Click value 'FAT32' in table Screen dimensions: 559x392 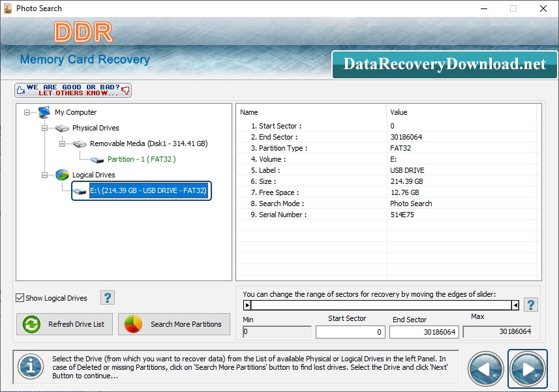tap(400, 148)
